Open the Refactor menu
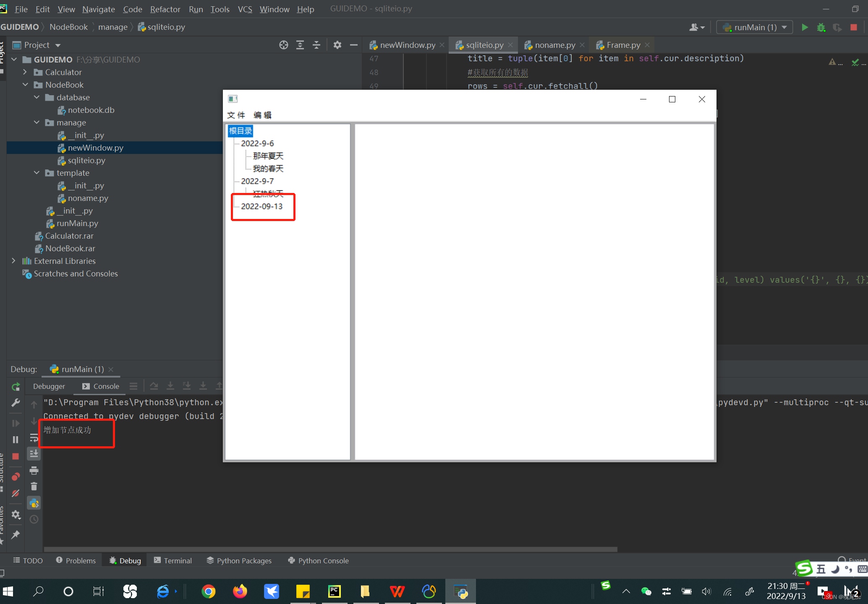 [165, 9]
